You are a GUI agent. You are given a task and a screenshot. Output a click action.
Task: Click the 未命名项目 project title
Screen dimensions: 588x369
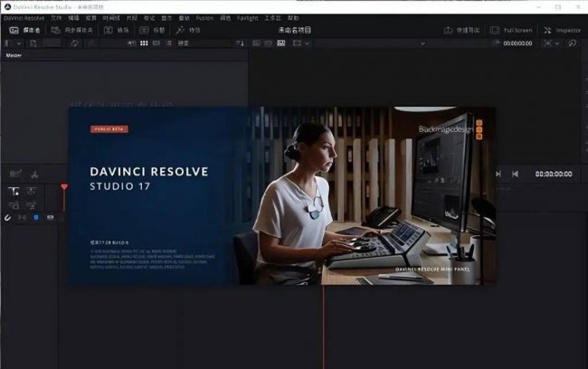click(294, 31)
